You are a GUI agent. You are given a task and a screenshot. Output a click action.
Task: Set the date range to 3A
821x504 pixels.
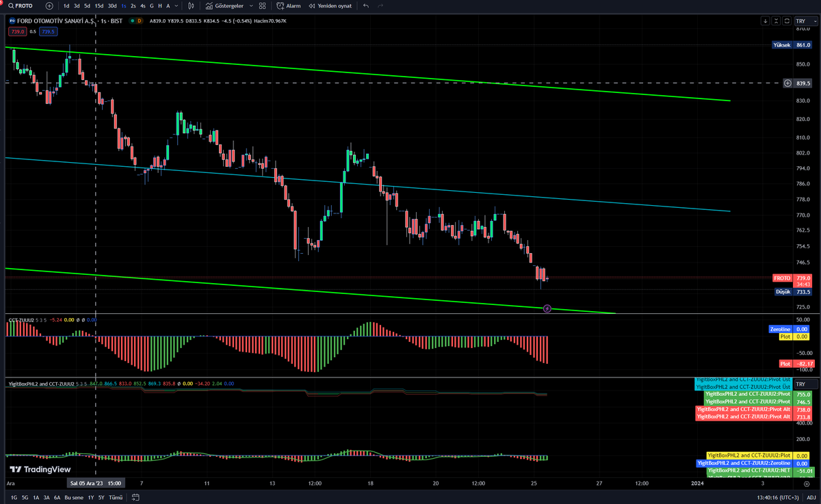coord(47,497)
